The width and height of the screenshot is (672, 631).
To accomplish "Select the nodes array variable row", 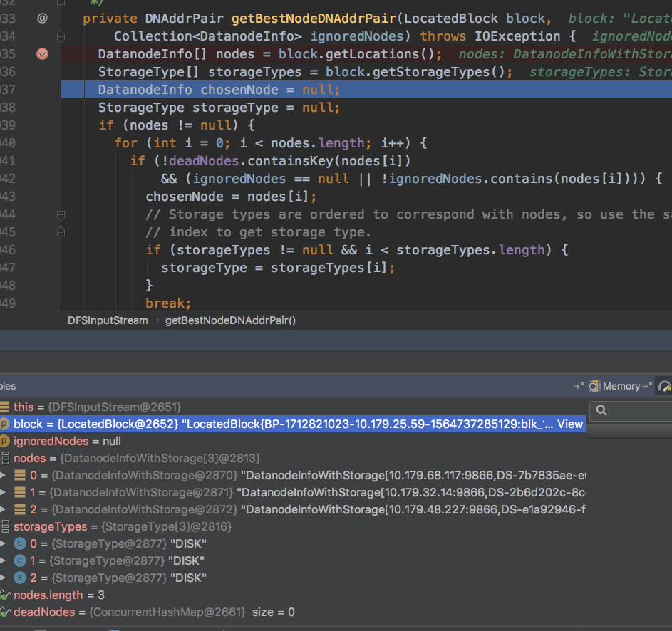I will (x=293, y=458).
